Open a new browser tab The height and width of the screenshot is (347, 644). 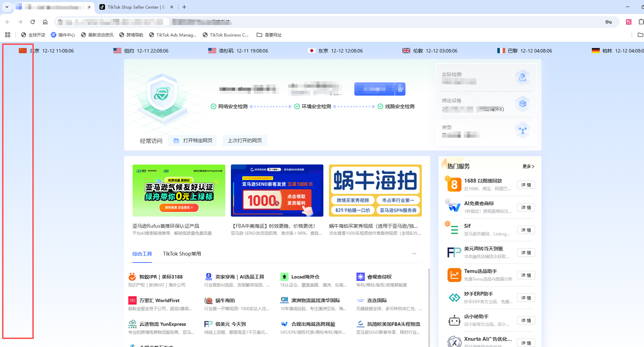coord(184,7)
